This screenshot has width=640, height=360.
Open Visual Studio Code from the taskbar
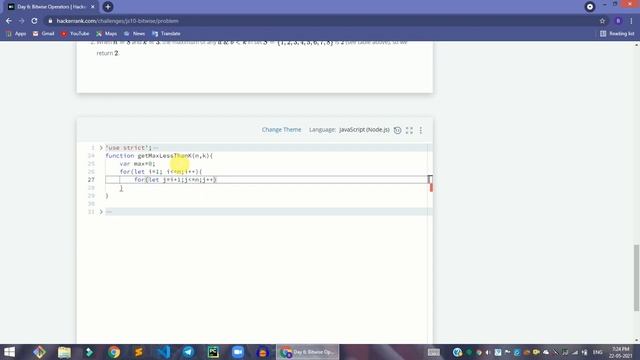[164, 352]
